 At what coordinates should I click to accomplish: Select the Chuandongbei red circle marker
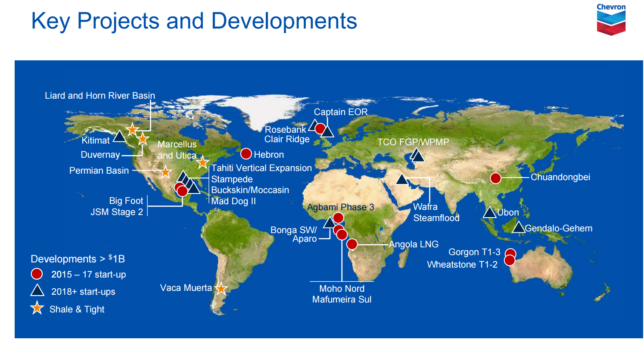coord(495,178)
